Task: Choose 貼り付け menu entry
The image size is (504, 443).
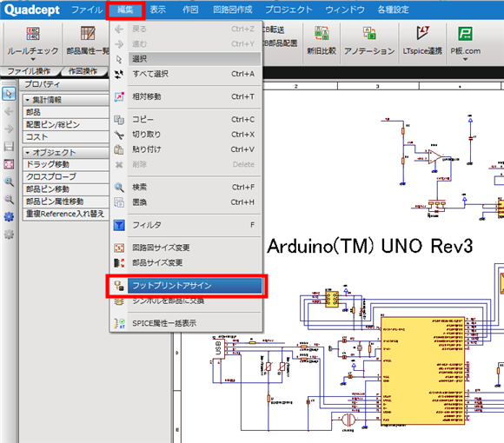Action: (x=195, y=149)
